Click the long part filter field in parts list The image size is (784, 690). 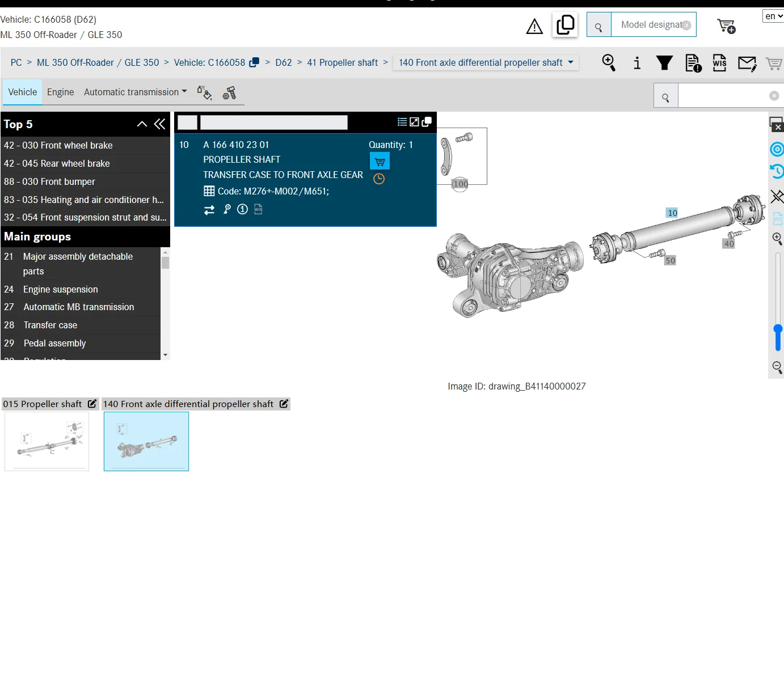coord(274,122)
